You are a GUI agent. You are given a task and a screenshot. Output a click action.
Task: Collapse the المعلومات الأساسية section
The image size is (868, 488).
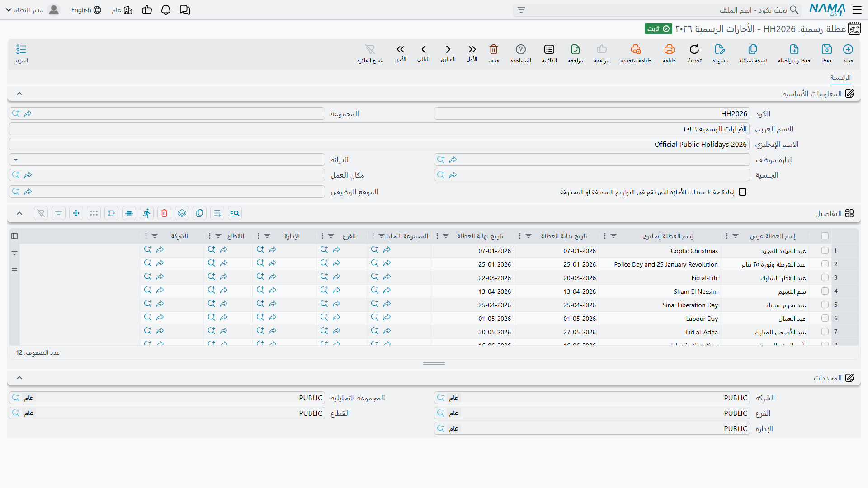19,94
